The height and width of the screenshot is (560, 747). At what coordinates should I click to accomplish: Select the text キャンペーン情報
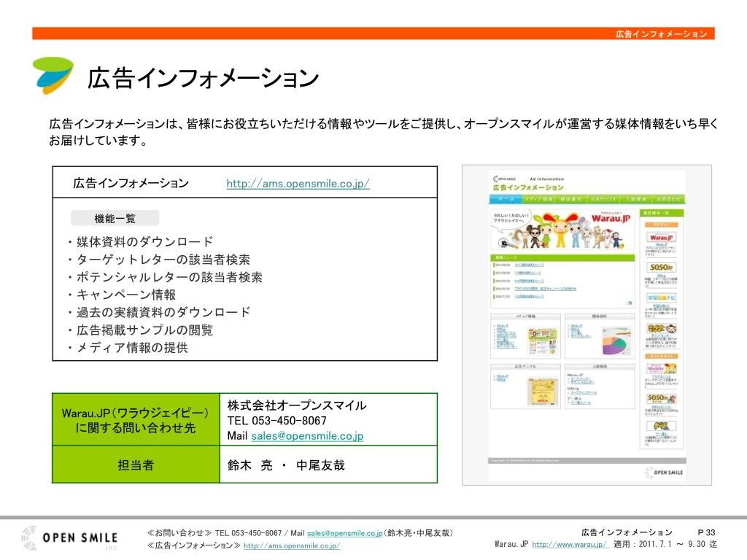click(x=125, y=295)
